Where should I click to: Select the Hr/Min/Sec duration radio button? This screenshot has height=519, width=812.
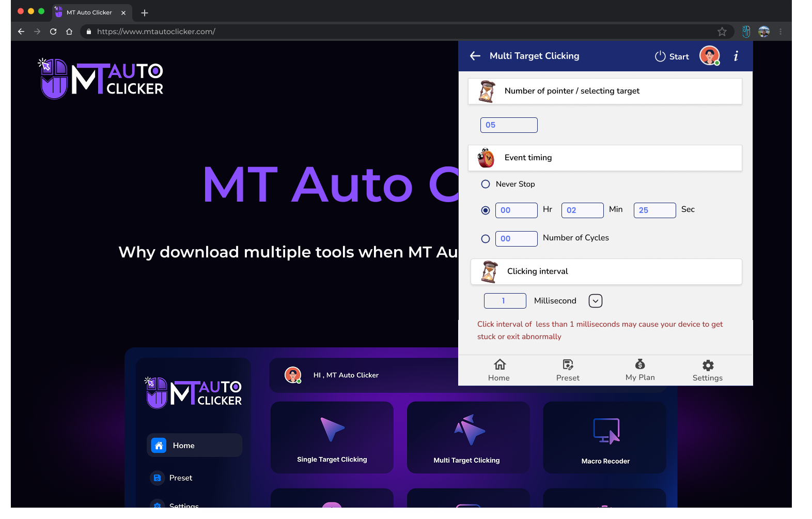(x=486, y=210)
